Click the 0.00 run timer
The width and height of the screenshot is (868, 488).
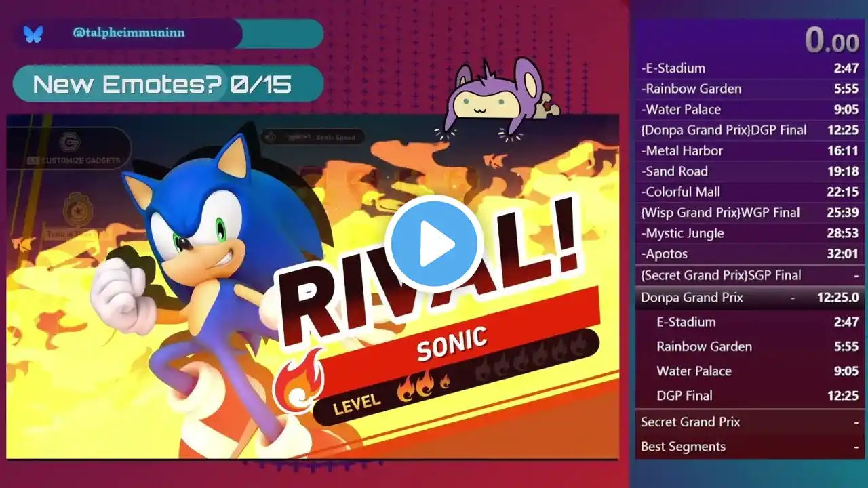831,41
